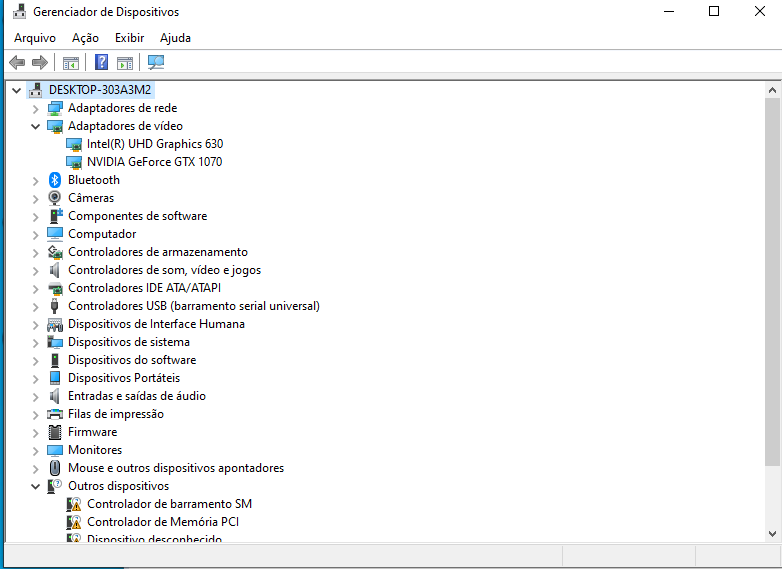782x572 pixels.
Task: Open the Ajuda menu
Action: point(176,38)
